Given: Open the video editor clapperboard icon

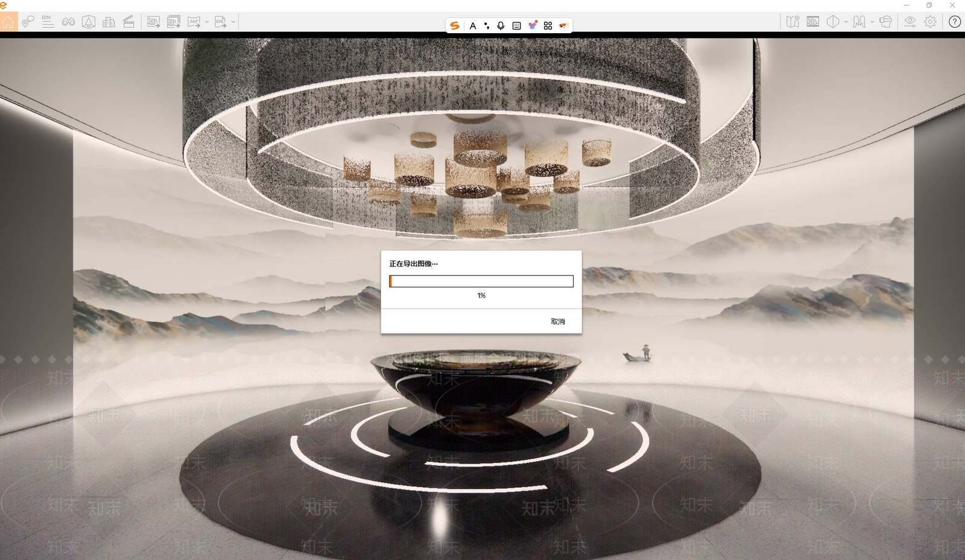Looking at the screenshot, I should click(129, 22).
